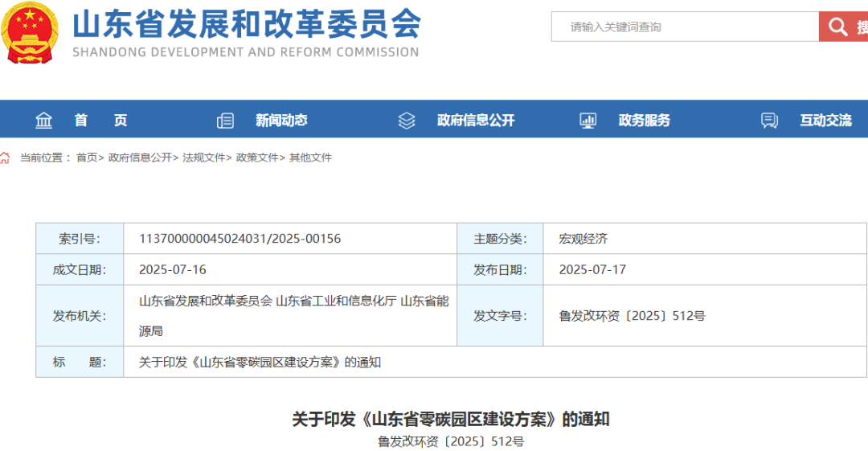Click the 山东省发展和改革委员会 site title
This screenshot has width=868, height=451.
click(247, 24)
